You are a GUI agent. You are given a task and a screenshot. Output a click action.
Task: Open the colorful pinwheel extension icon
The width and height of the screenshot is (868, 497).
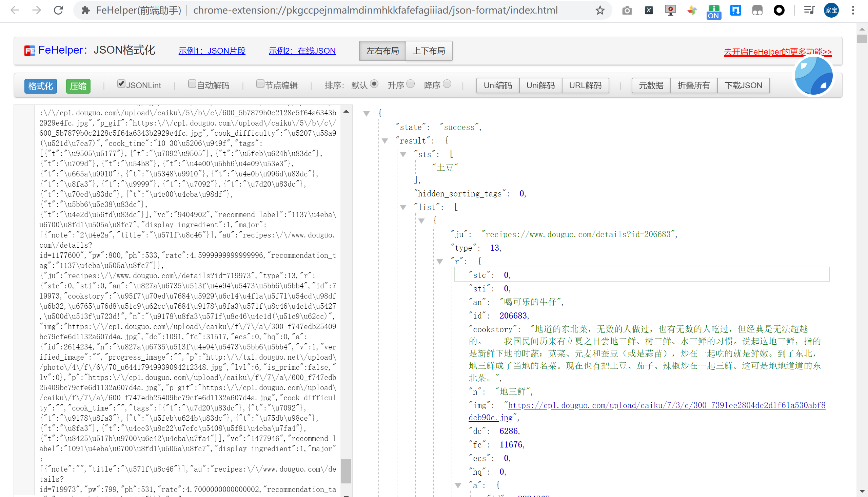692,10
